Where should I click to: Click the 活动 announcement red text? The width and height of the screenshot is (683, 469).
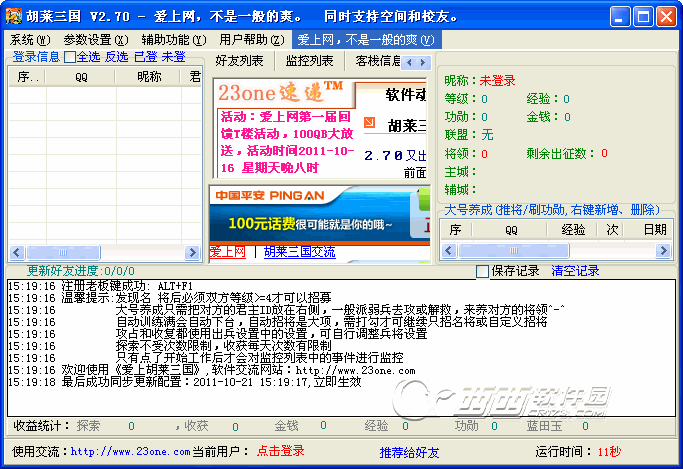pos(287,142)
